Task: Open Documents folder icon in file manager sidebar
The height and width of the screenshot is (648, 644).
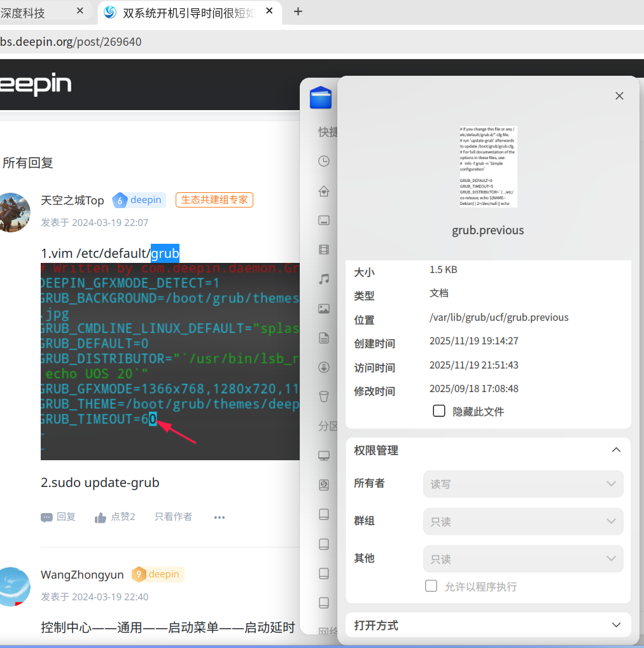Action: (324, 338)
